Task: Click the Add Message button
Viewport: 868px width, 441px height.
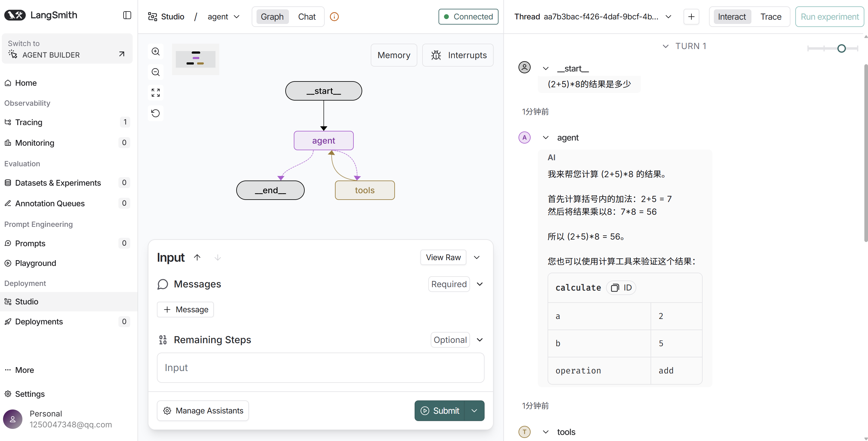Action: pos(185,309)
